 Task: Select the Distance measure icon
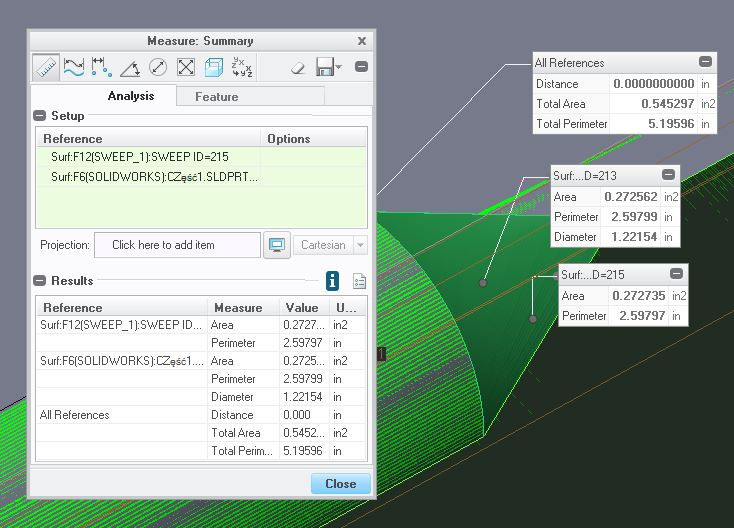tap(102, 67)
